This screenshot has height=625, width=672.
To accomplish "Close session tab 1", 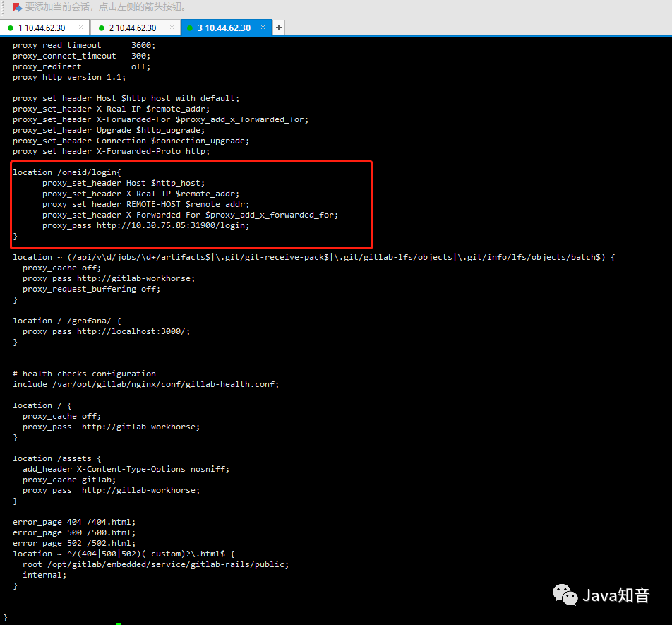I will 80,28.
